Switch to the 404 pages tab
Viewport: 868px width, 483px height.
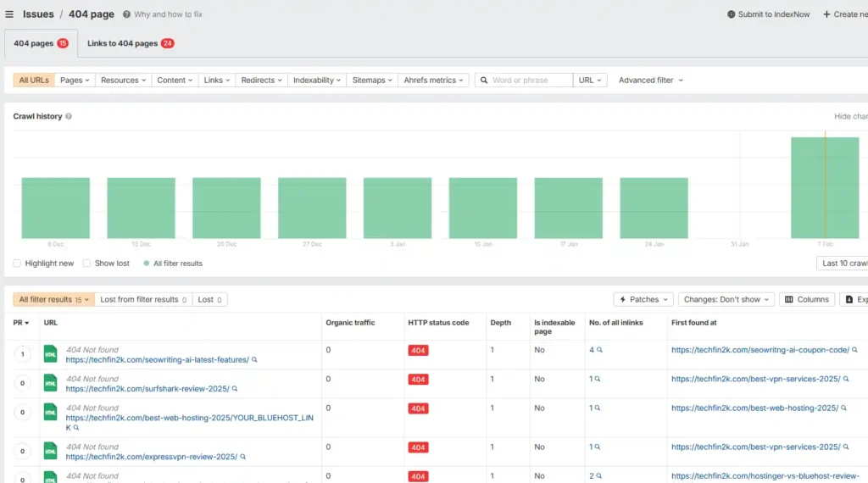pos(41,43)
